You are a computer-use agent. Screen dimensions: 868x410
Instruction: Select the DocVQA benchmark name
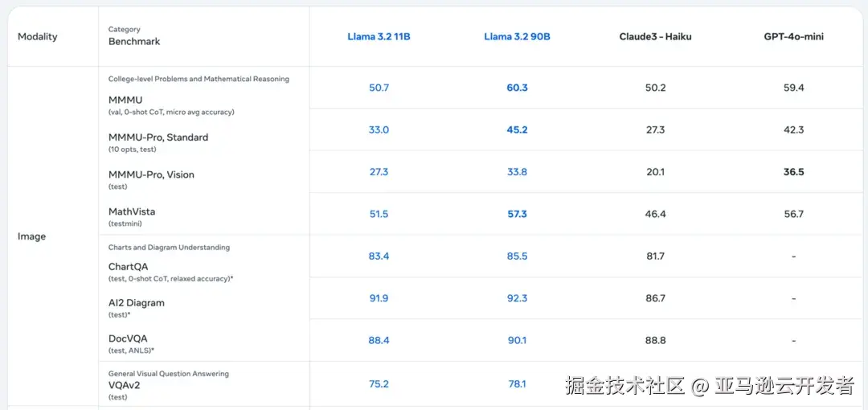click(x=128, y=338)
